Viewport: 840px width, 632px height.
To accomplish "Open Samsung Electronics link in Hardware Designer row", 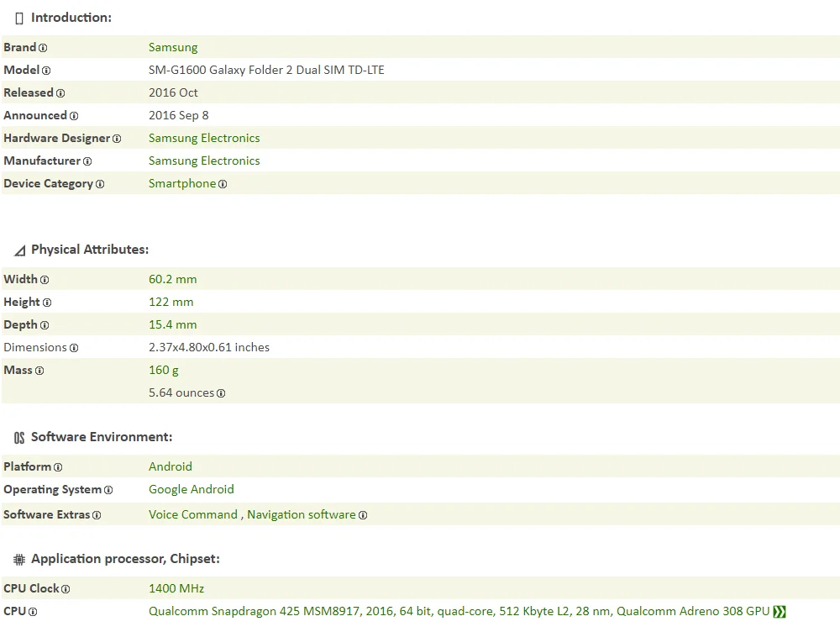I will click(x=204, y=138).
